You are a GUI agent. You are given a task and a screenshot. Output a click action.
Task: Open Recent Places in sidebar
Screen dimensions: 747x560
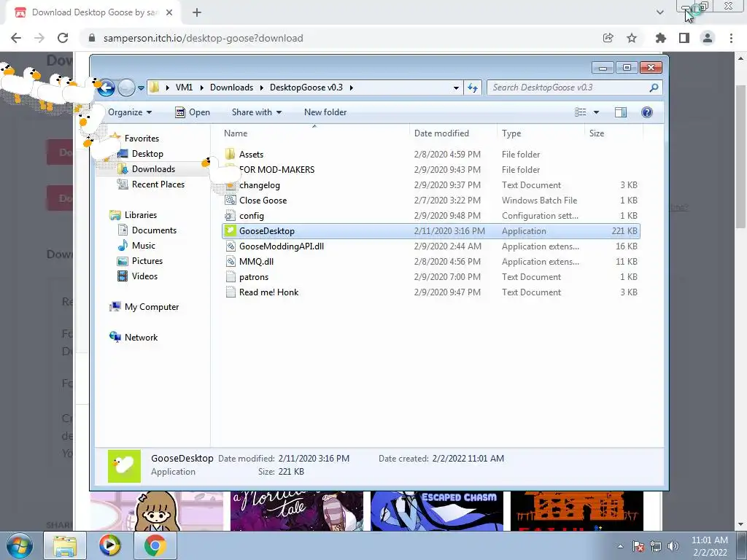(x=158, y=184)
